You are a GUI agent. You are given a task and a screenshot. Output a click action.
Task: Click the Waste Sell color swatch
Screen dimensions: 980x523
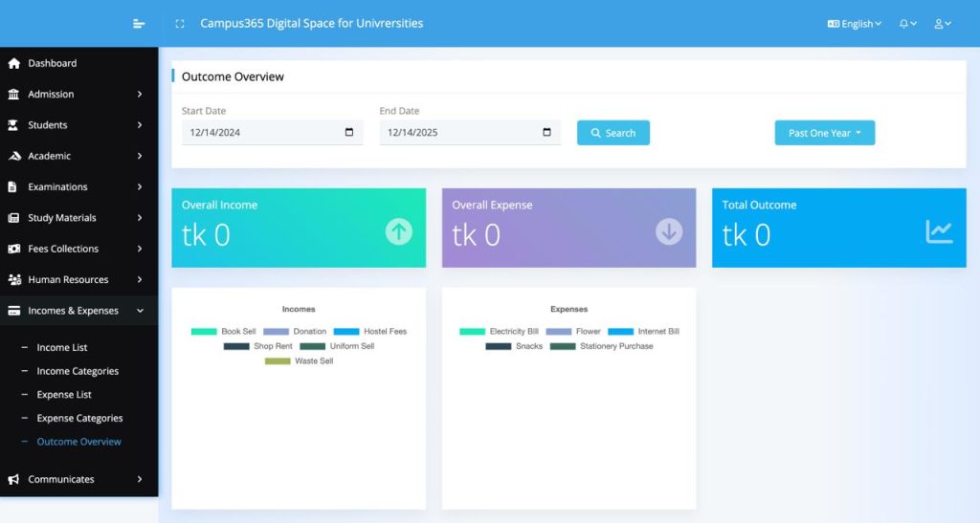278,361
